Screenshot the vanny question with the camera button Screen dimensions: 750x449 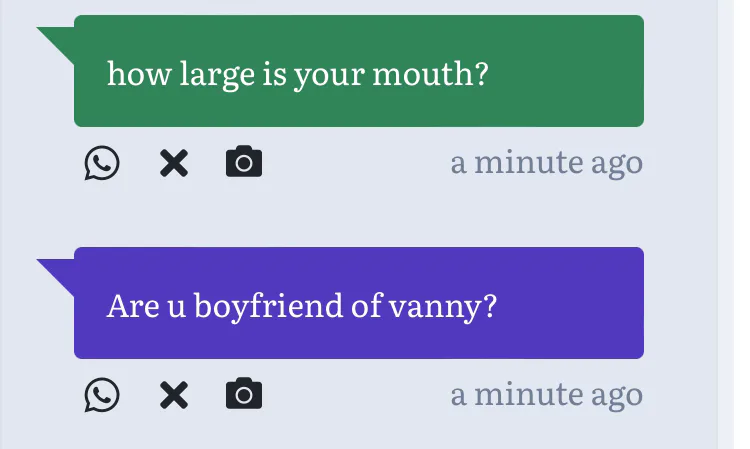[244, 394]
